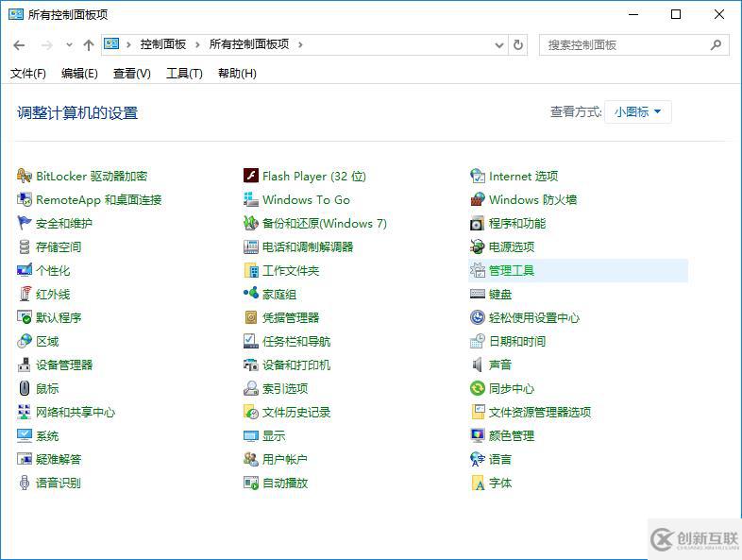The height and width of the screenshot is (560, 742).
Task: Click the search magnifier icon
Action: coord(716,45)
